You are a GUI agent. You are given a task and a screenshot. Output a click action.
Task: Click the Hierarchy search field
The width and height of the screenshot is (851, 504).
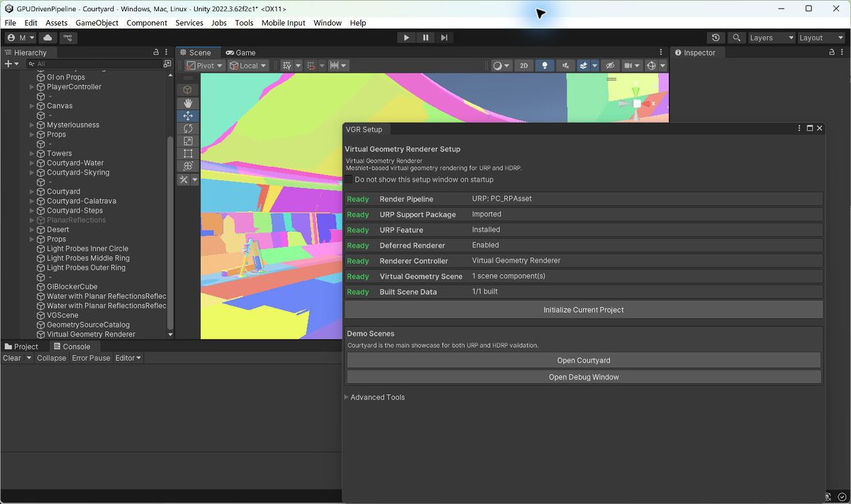click(94, 64)
